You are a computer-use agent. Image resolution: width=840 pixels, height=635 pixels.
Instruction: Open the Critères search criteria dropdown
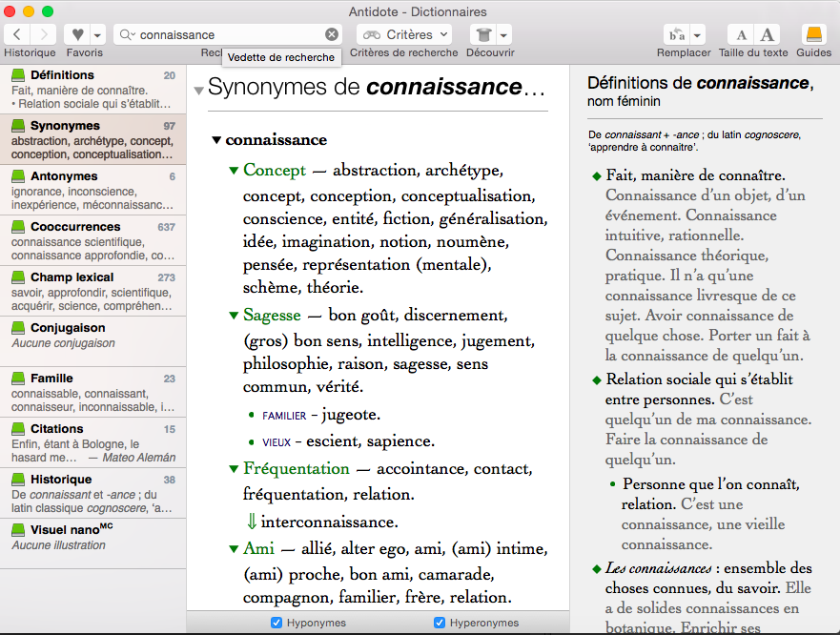pyautogui.click(x=404, y=35)
